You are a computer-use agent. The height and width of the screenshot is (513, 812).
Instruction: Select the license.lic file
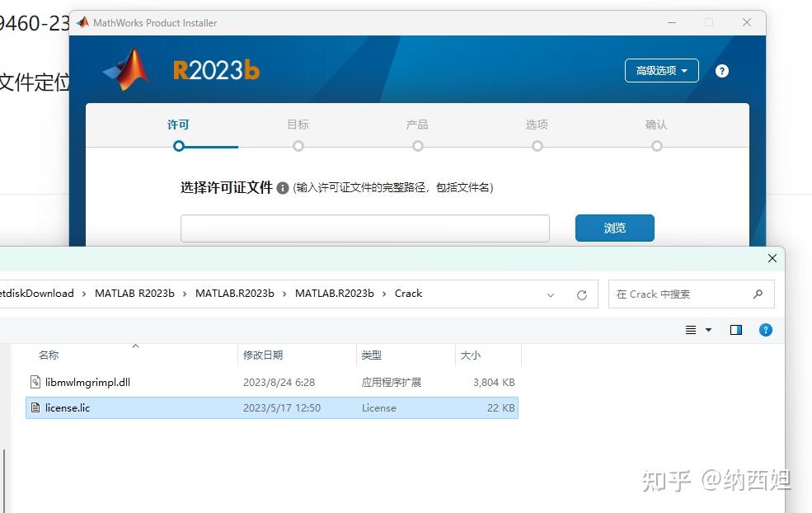pos(272,407)
